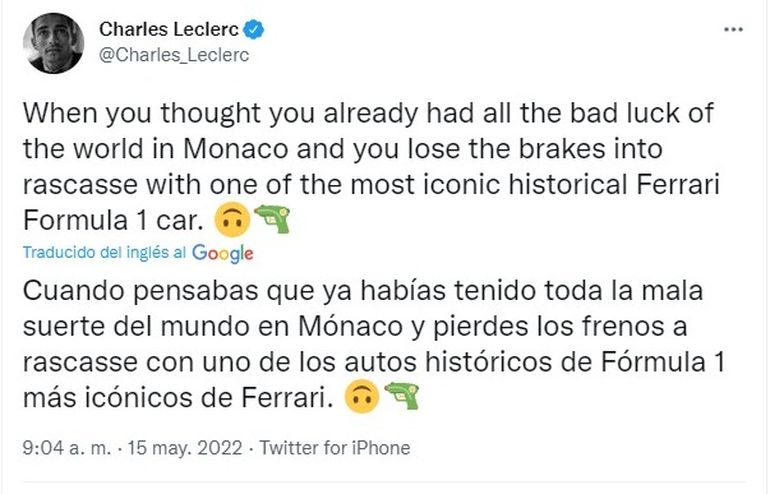
Task: Open Charles Leclerc's profile photo
Action: (54, 43)
